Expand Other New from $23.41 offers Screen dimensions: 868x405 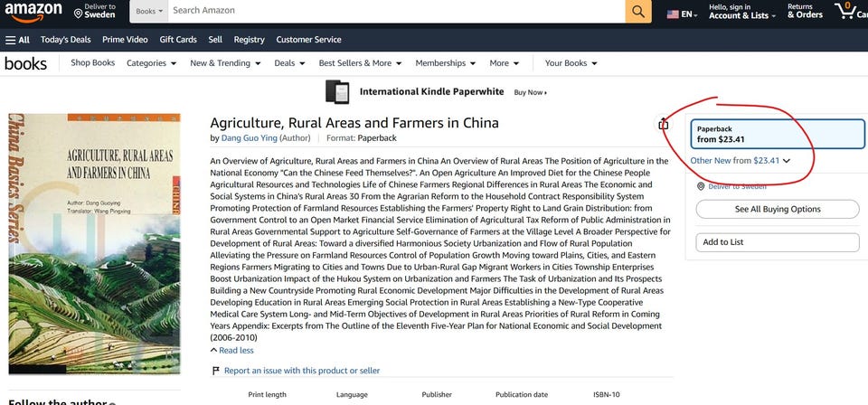click(x=741, y=161)
